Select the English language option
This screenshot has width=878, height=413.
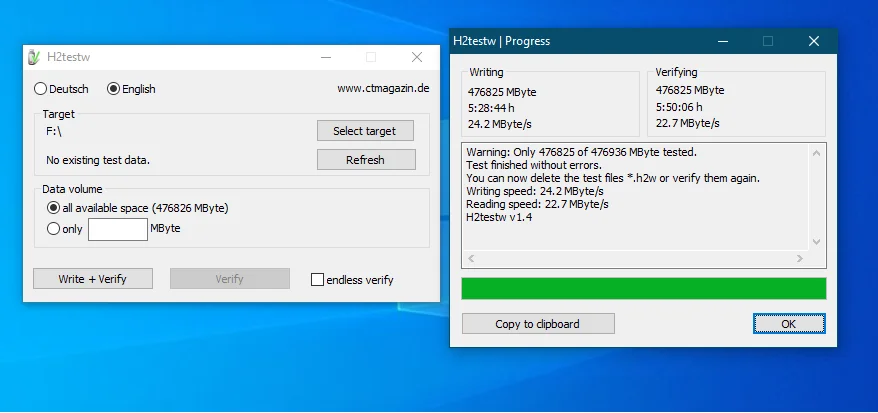pyautogui.click(x=132, y=89)
